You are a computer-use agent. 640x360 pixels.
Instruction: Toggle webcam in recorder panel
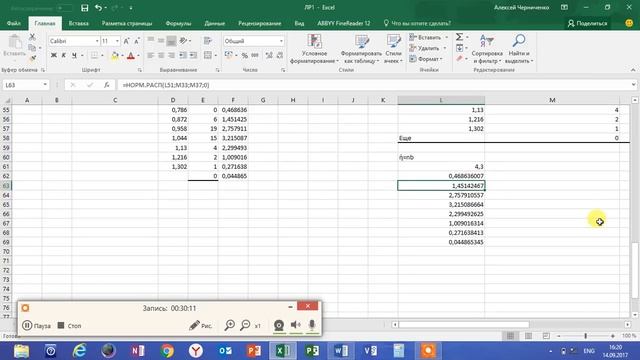[279, 325]
